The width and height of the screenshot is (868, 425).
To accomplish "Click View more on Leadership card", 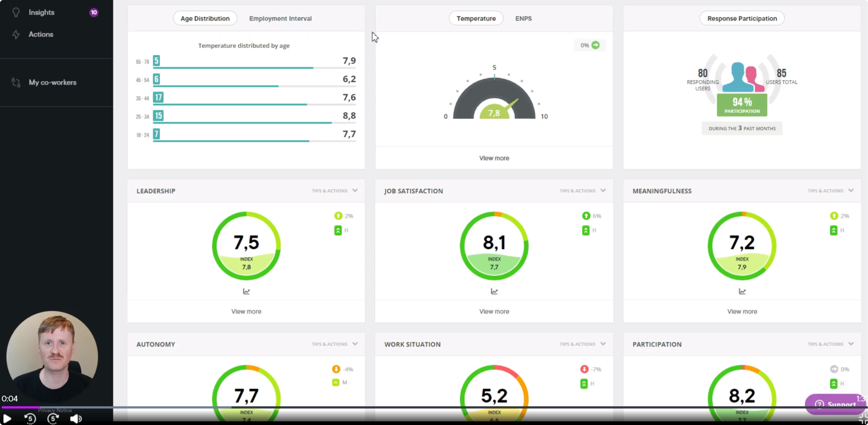I will tap(246, 311).
